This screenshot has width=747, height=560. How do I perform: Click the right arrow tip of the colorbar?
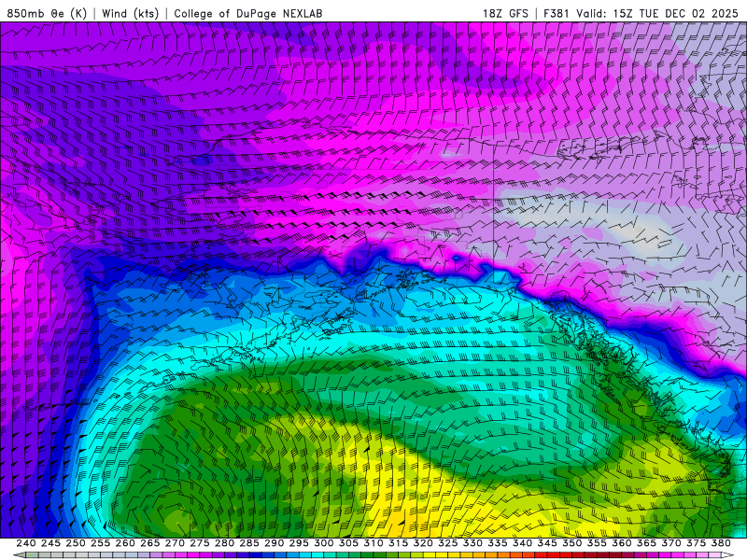[729, 554]
